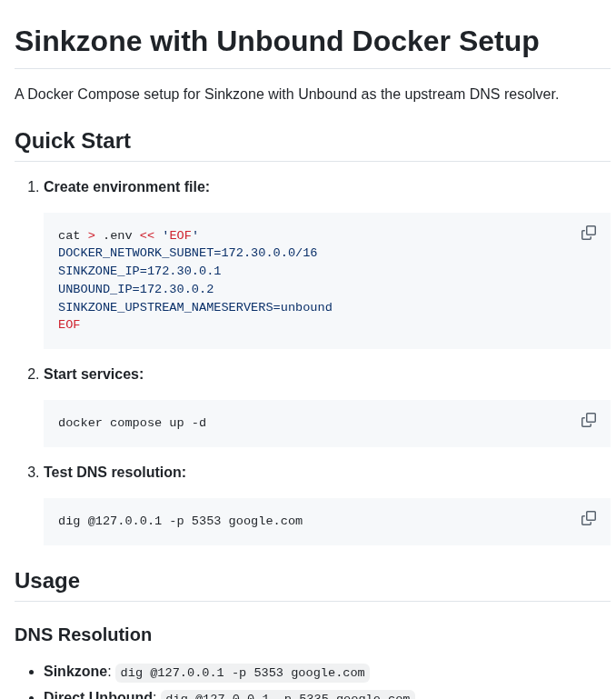Copy the docker compose up command
The width and height of the screenshot is (616, 699).
point(589,420)
